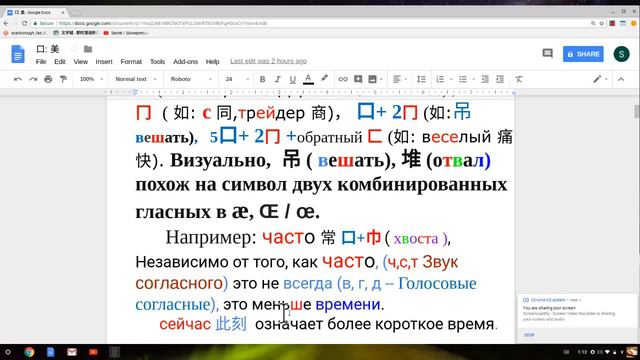
Task: Open the Zoom 100% dropdown
Action: (91, 79)
